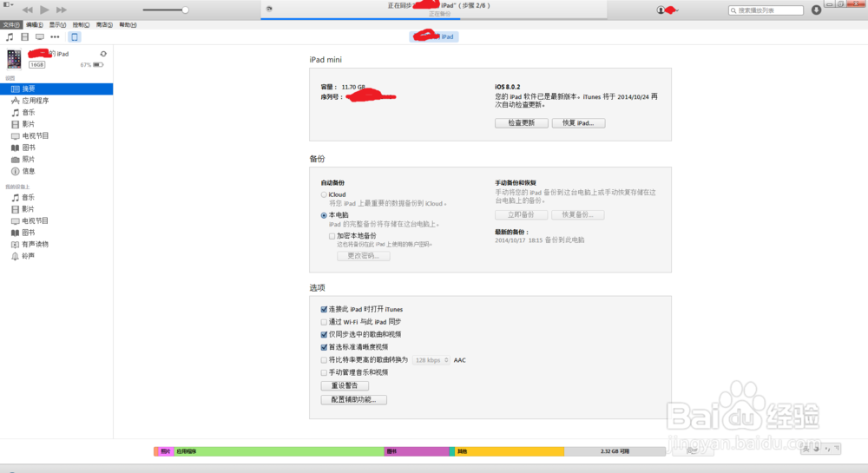868x473 pixels.
Task: Open the 编辑 menu
Action: 35,25
